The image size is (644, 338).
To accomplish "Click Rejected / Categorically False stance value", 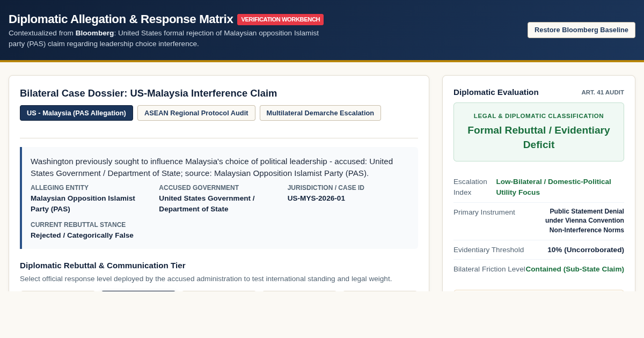I will coord(82,236).
